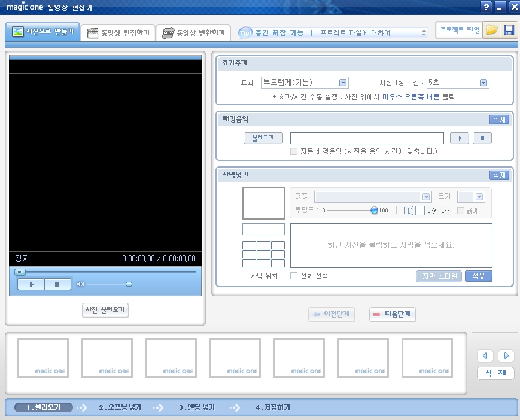Open the 사진 1장 시간 dropdown
Viewport: 520px width, 420px height.
[x=458, y=82]
